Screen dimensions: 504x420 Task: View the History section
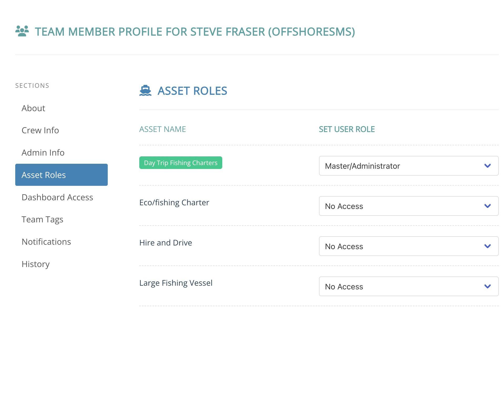point(61,264)
